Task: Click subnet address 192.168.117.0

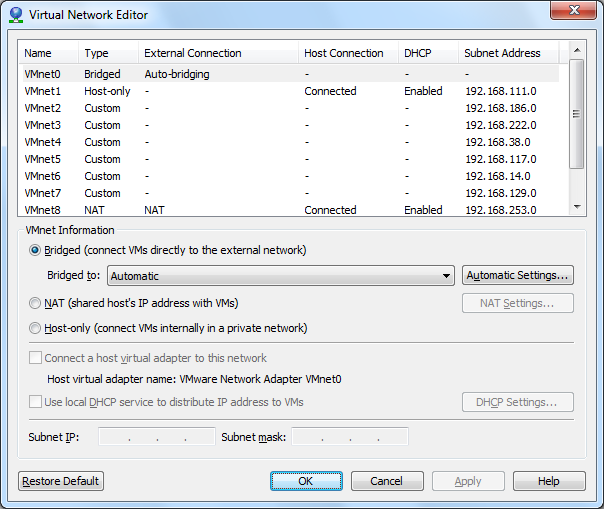Action: (501, 159)
